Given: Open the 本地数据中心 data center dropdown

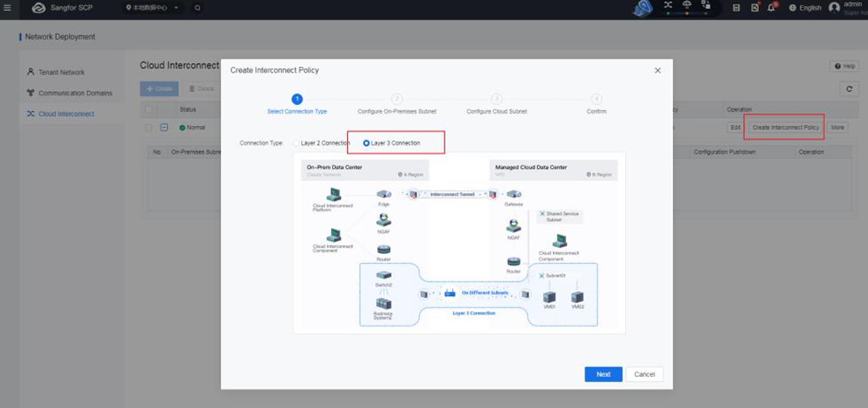Looking at the screenshot, I should click(x=149, y=8).
